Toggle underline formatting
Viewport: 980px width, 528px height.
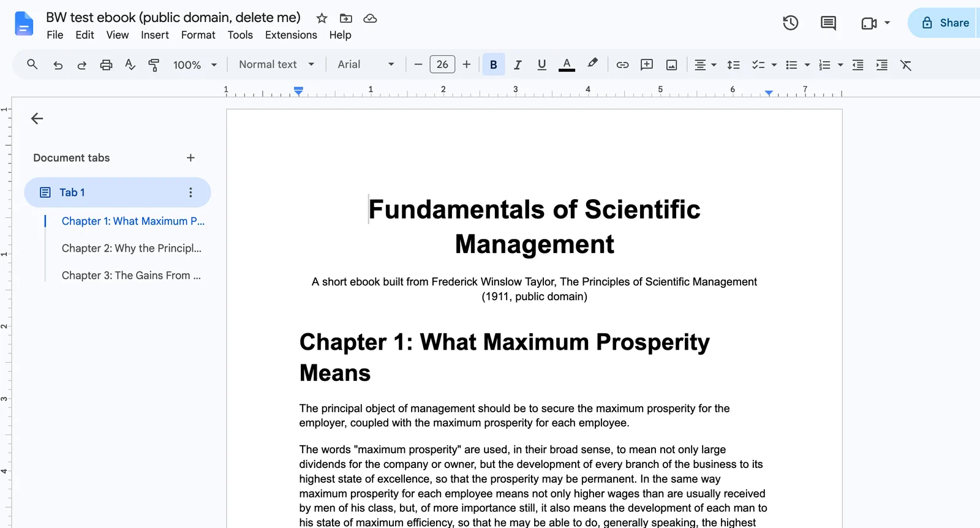point(541,65)
